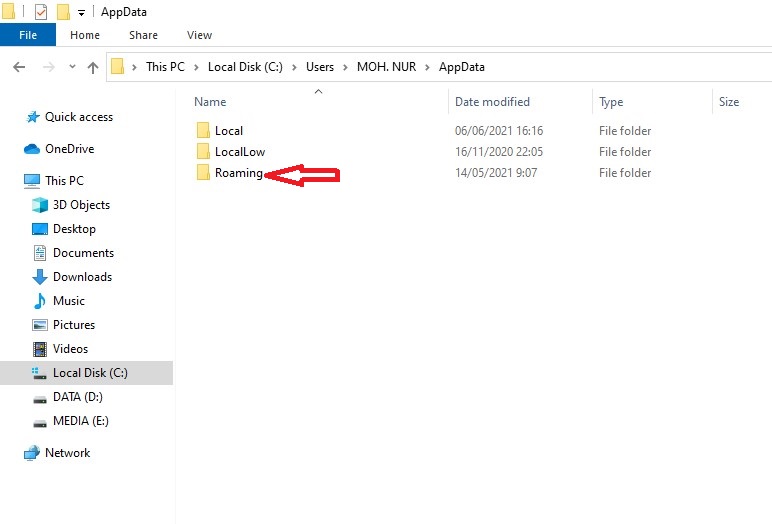Click the Downloads arrow icon

coord(40,277)
